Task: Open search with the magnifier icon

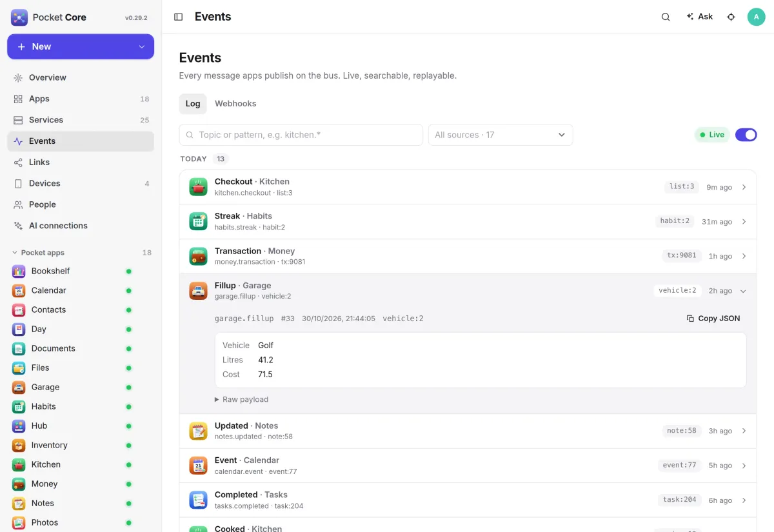Action: (x=666, y=17)
